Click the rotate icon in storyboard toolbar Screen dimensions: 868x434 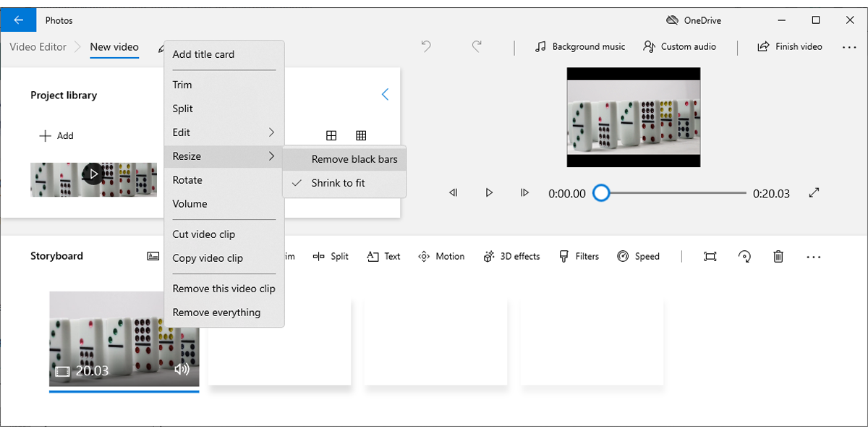click(x=744, y=256)
